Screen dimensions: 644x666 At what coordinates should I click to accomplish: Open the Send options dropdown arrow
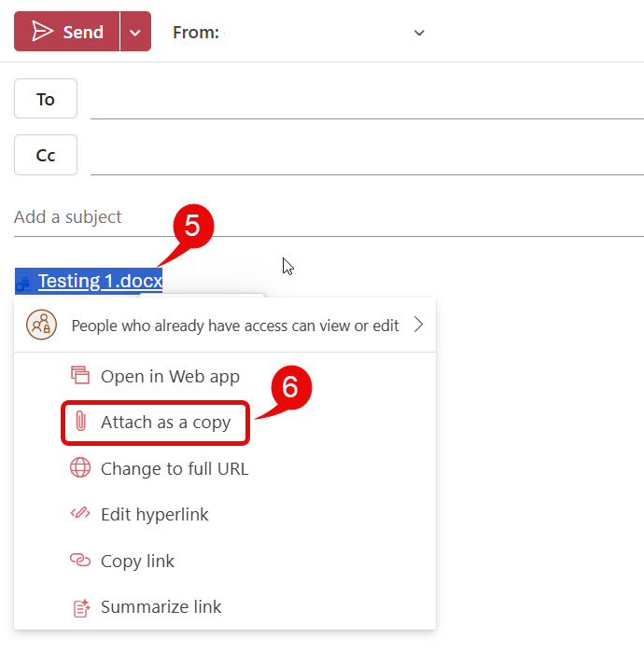pos(135,32)
